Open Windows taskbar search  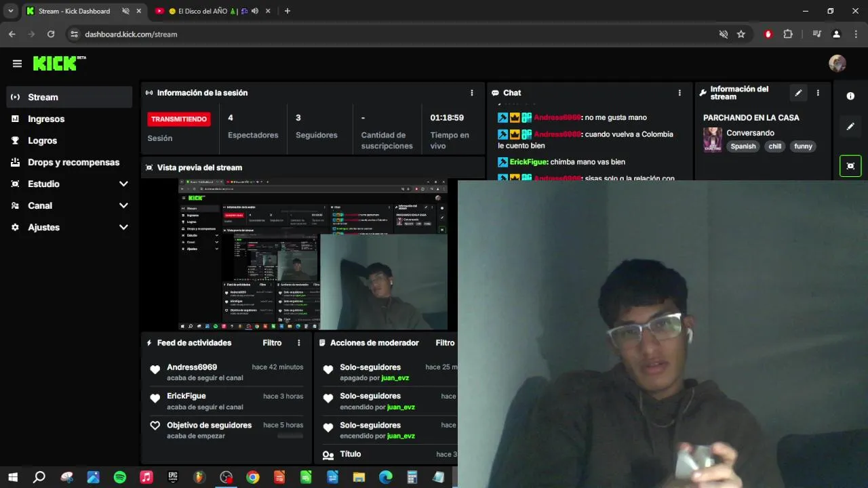coord(39,477)
